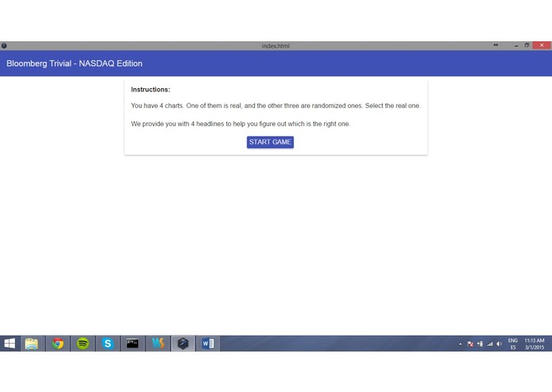Click the device tray icon beside network
Image resolution: width=552 pixels, height=392 pixels.
[480, 344]
